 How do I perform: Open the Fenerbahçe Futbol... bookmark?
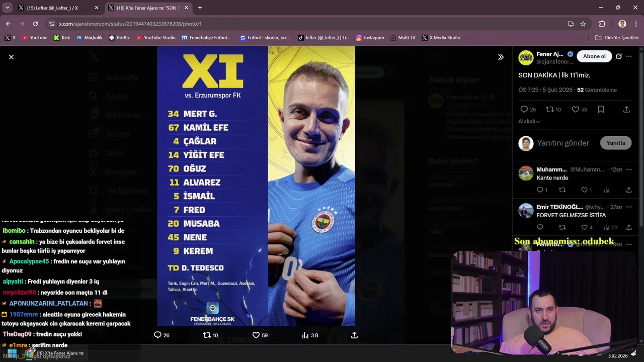(x=206, y=38)
